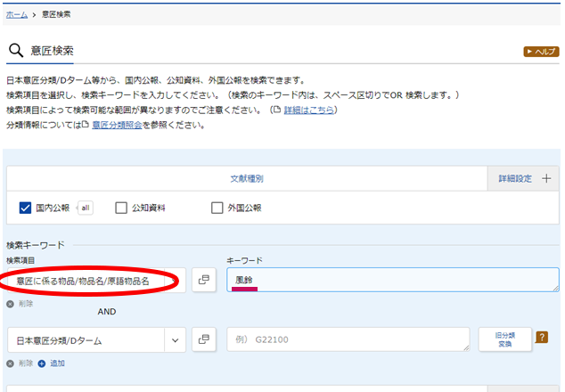Click the 追加 plus icon

[41, 363]
